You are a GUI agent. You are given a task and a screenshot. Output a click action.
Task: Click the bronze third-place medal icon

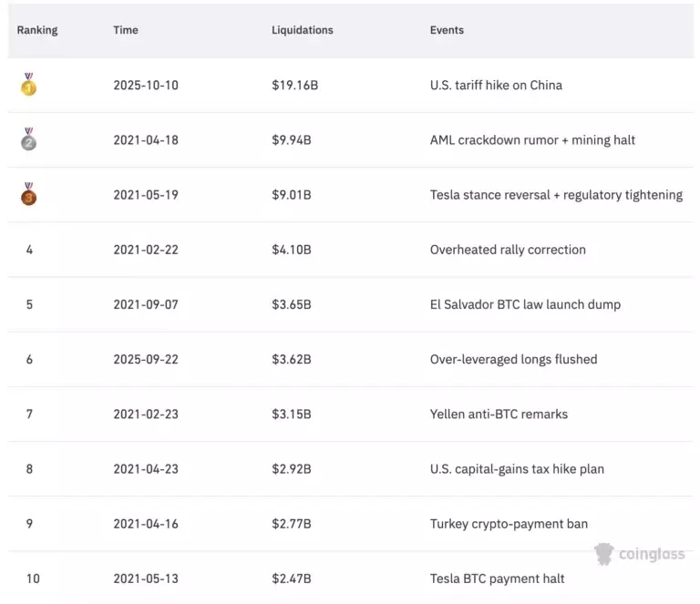tap(29, 195)
